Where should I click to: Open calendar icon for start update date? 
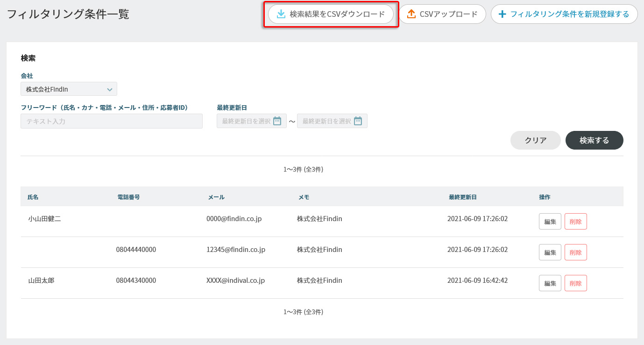click(x=277, y=121)
